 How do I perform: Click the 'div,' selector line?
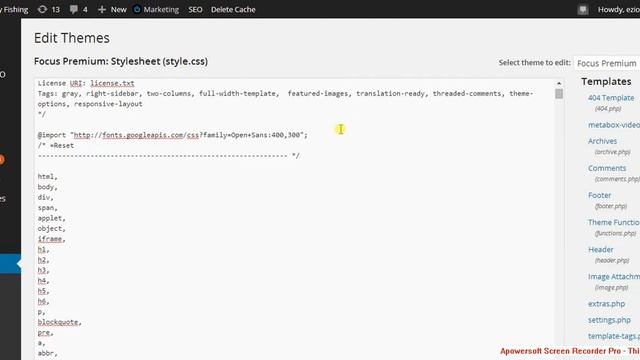(45, 198)
